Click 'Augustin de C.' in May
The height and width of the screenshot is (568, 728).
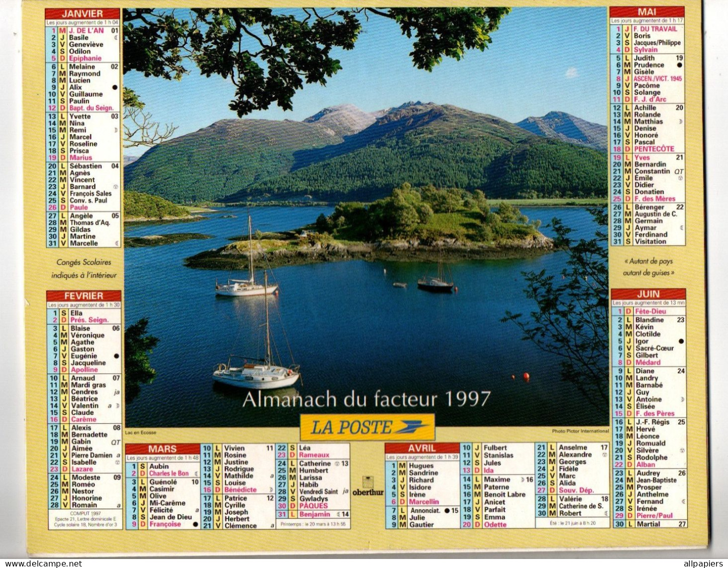pos(656,214)
